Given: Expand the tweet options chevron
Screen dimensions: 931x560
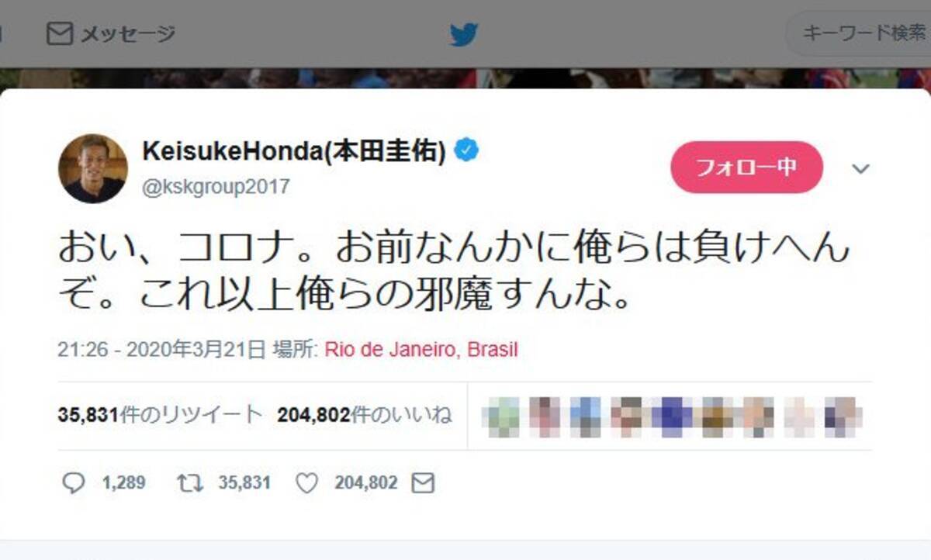Looking at the screenshot, I should 860,169.
